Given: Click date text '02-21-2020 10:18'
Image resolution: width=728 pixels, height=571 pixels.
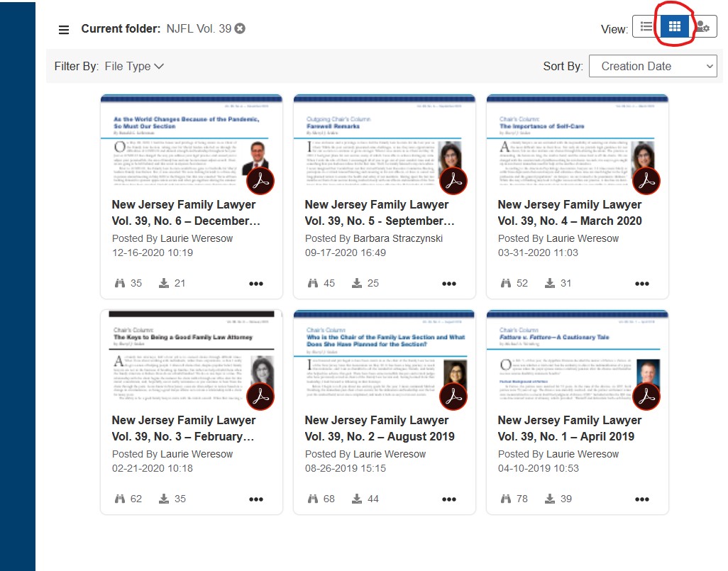Looking at the screenshot, I should (153, 468).
